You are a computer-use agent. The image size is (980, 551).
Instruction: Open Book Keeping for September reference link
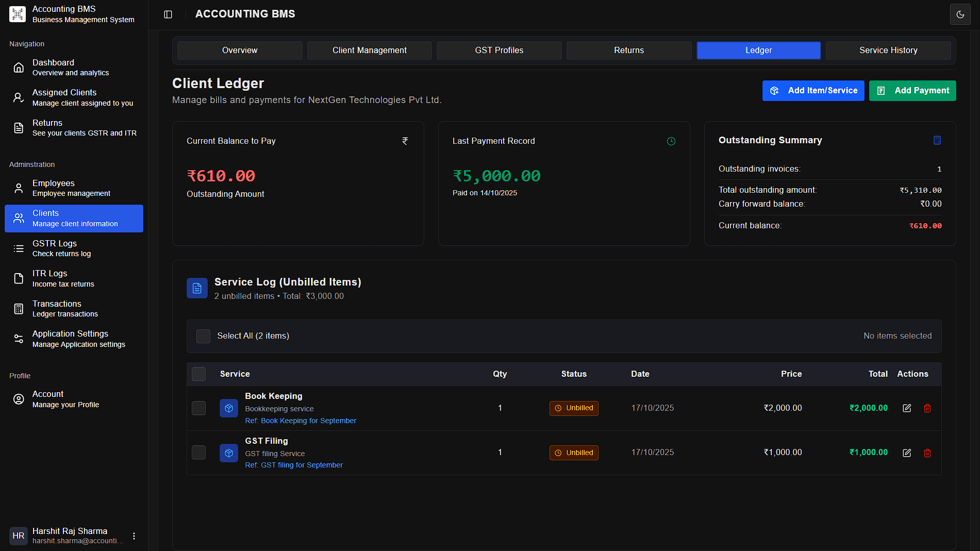coord(308,421)
